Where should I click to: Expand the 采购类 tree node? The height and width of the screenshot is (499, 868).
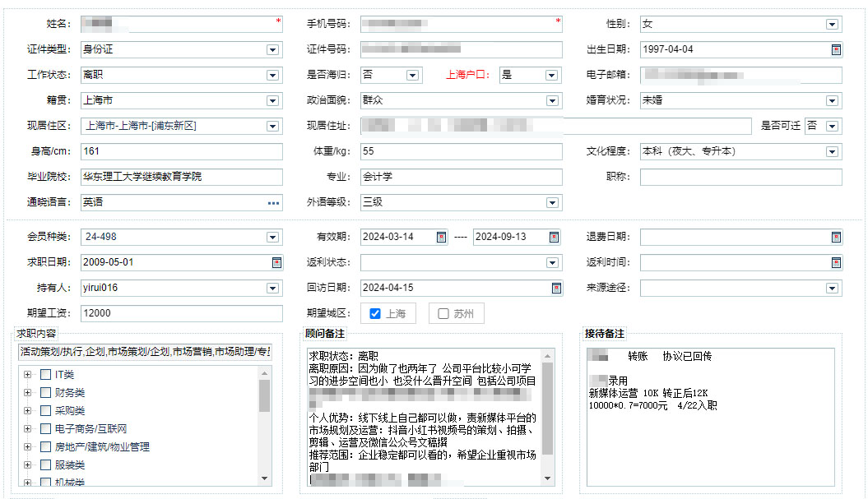27,410
